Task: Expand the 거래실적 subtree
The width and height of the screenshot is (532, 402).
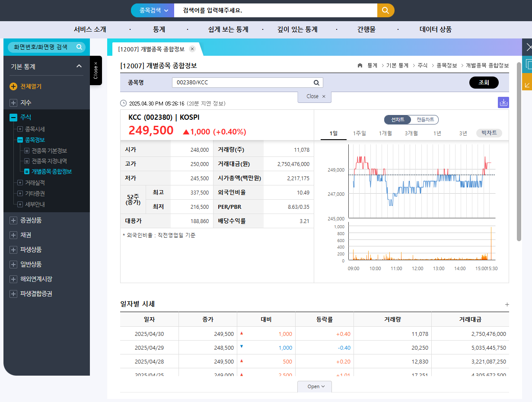Action: (20, 183)
